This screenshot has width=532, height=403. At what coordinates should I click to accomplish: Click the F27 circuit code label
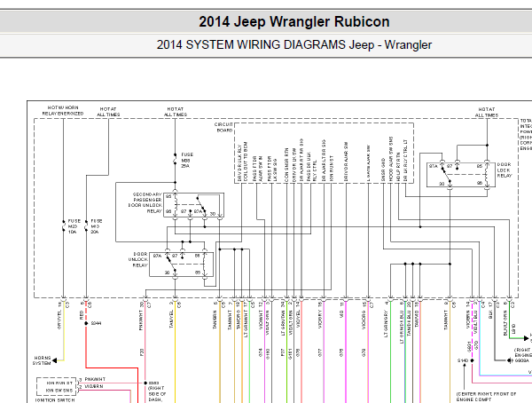pos(283,352)
